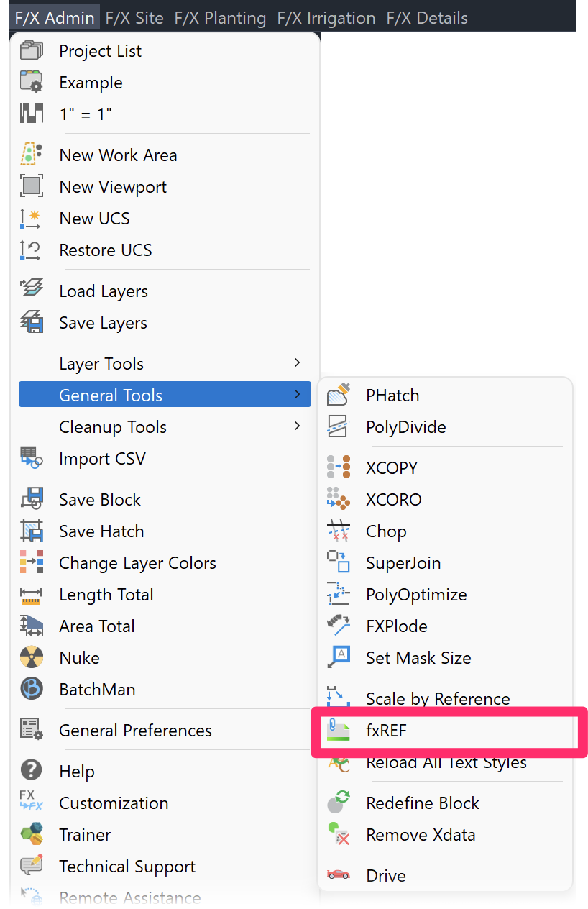
Task: Expand the Cleanup Tools submenu
Action: (x=112, y=426)
